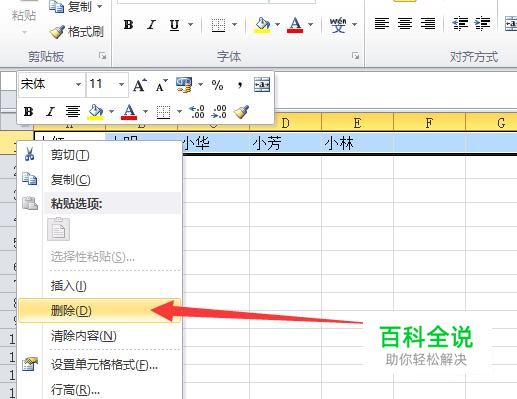Click the phonetic guide wén icon
This screenshot has height=399, width=517.
click(338, 25)
